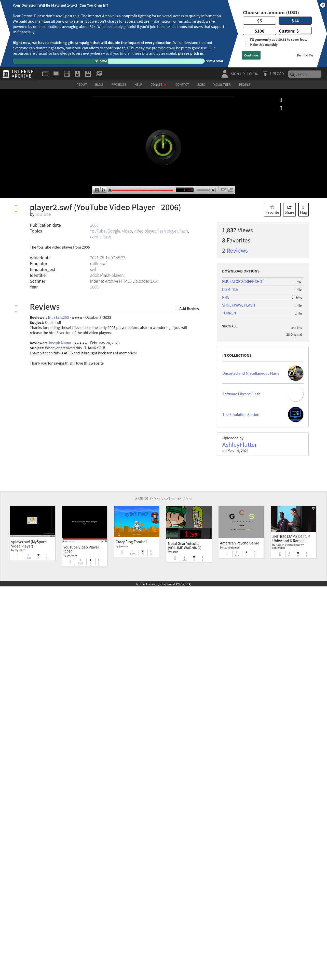Switch player to small-size view icon
Viewport: 327px width, 980px height.
click(223, 190)
